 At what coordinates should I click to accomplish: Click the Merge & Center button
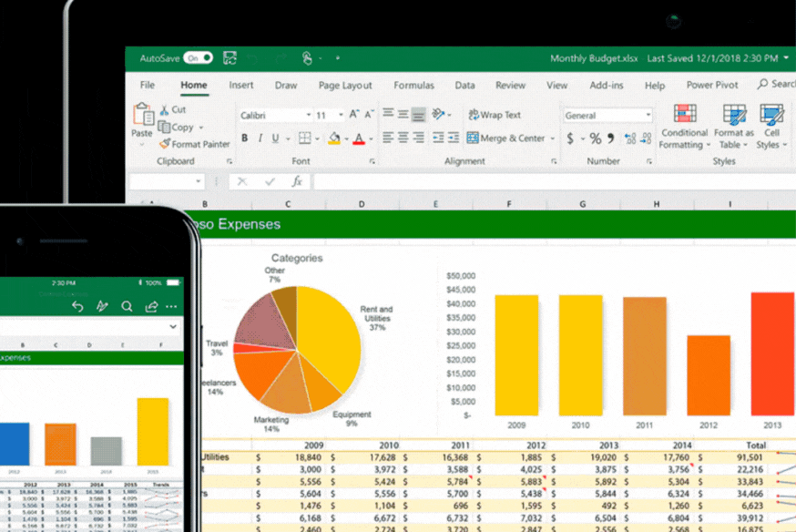[x=508, y=138]
